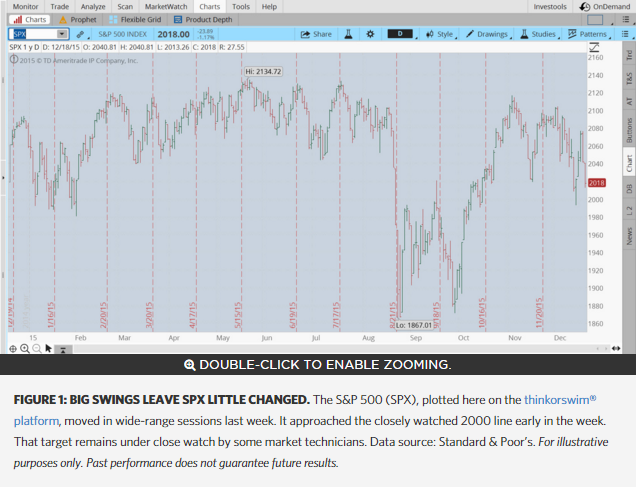Open the Monitor tab

click(x=25, y=7)
